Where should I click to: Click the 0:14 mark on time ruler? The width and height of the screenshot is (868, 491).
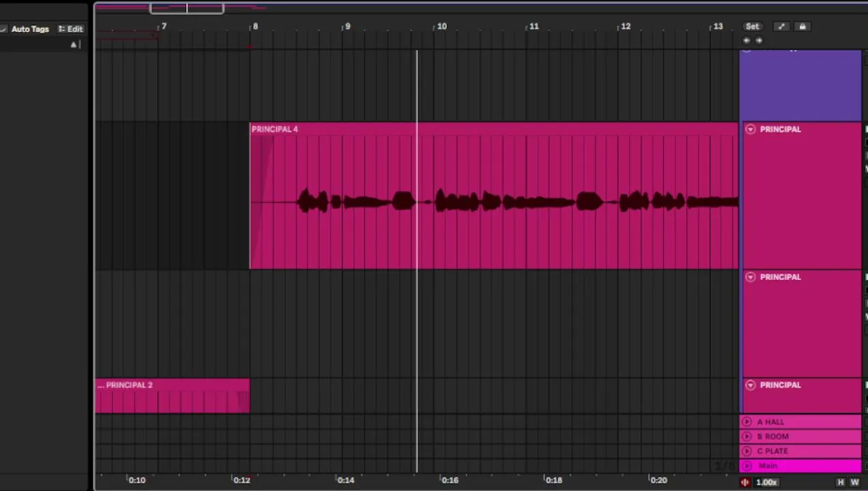[345, 480]
